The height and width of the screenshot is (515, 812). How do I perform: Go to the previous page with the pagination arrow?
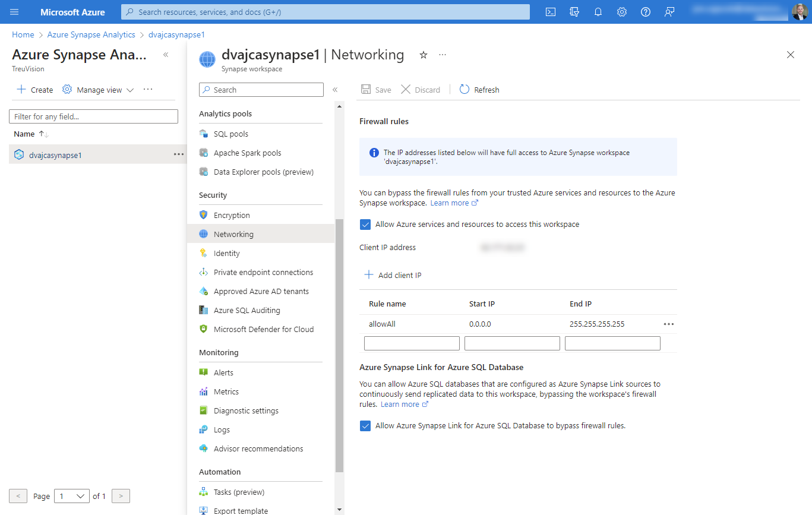pos(18,496)
